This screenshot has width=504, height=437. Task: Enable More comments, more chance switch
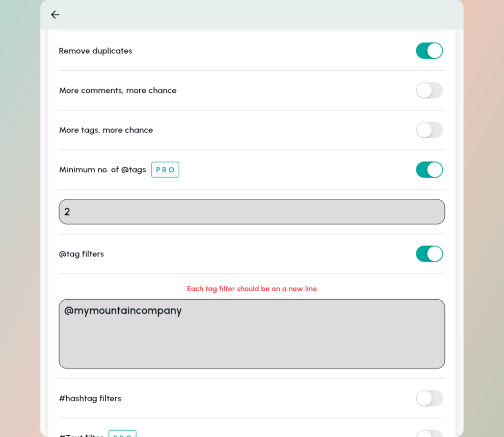[x=429, y=91]
